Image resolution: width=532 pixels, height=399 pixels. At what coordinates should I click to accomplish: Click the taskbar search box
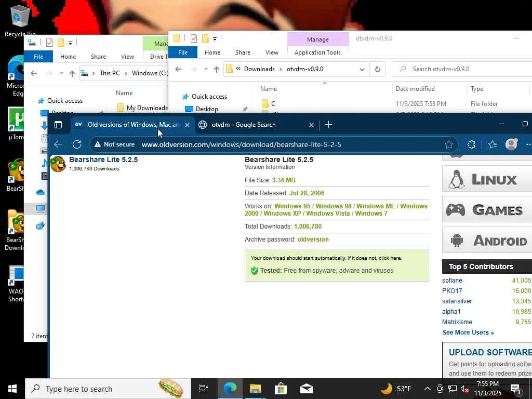coord(108,389)
